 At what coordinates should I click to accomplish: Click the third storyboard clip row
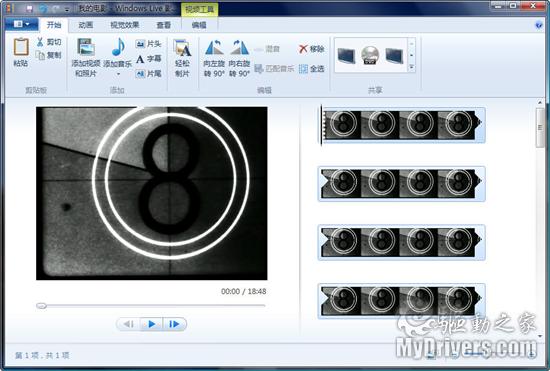[x=402, y=242]
